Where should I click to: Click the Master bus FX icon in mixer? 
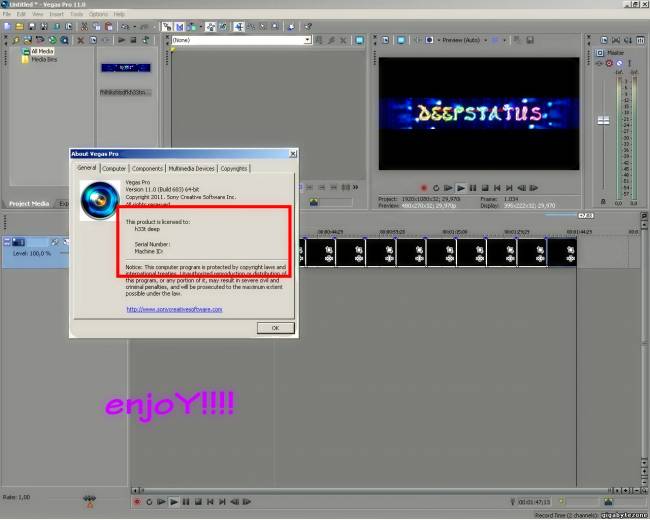[x=599, y=63]
